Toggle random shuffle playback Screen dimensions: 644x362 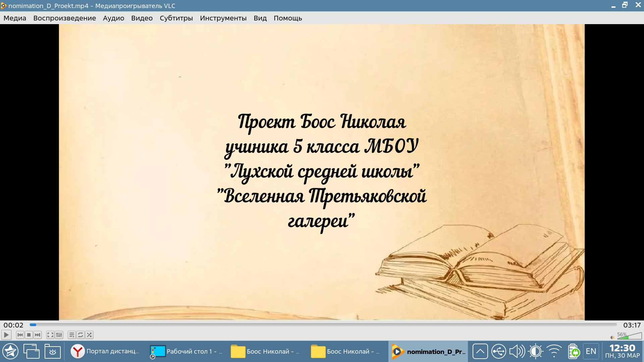89,335
